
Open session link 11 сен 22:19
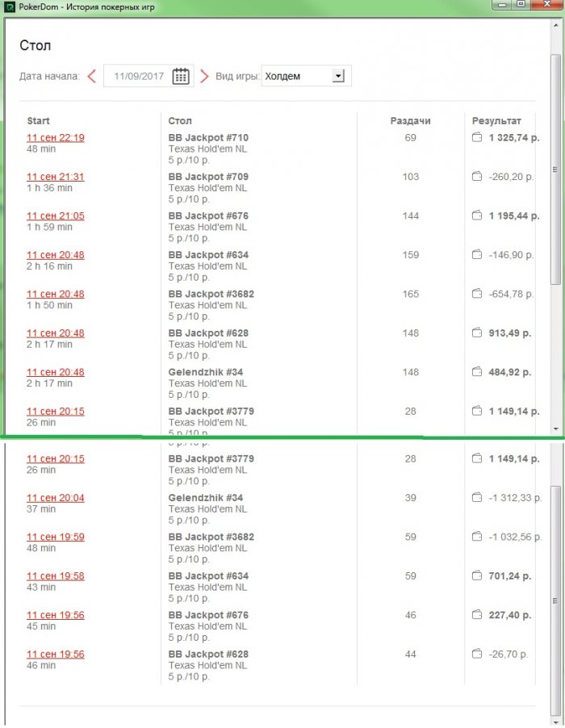pyautogui.click(x=56, y=138)
